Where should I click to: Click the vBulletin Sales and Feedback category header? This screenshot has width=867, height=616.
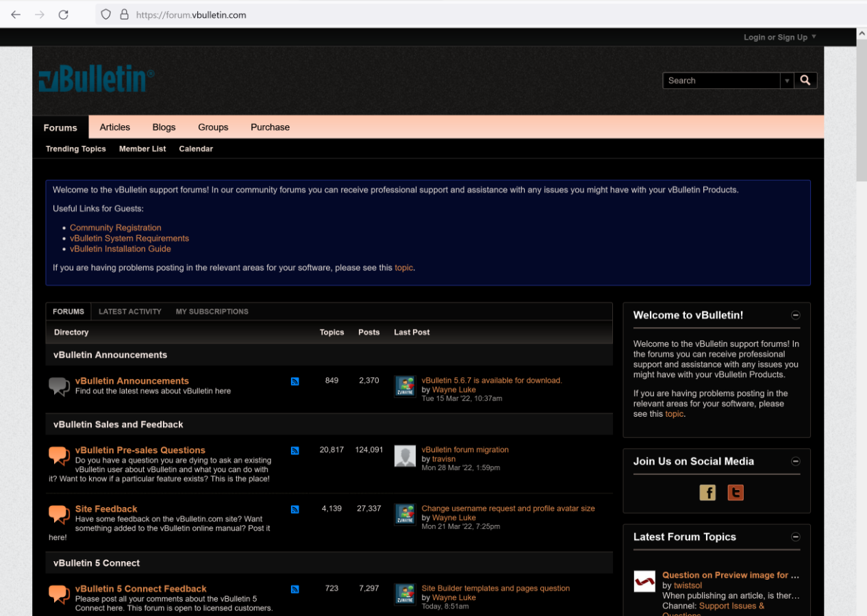(118, 424)
